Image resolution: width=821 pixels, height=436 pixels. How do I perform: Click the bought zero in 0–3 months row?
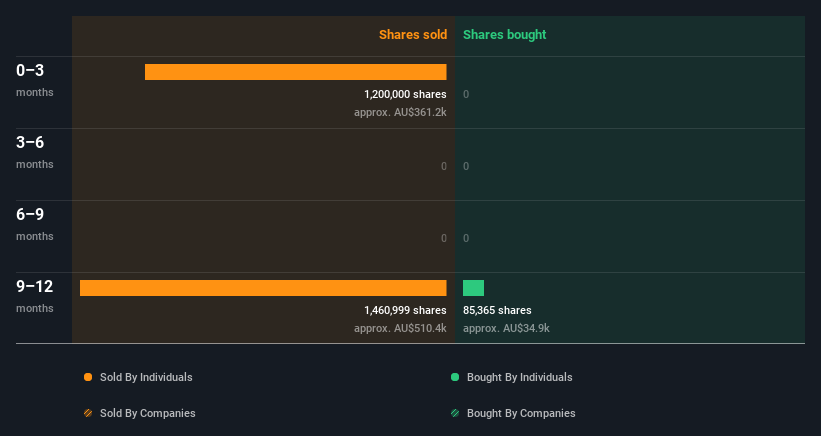466,94
